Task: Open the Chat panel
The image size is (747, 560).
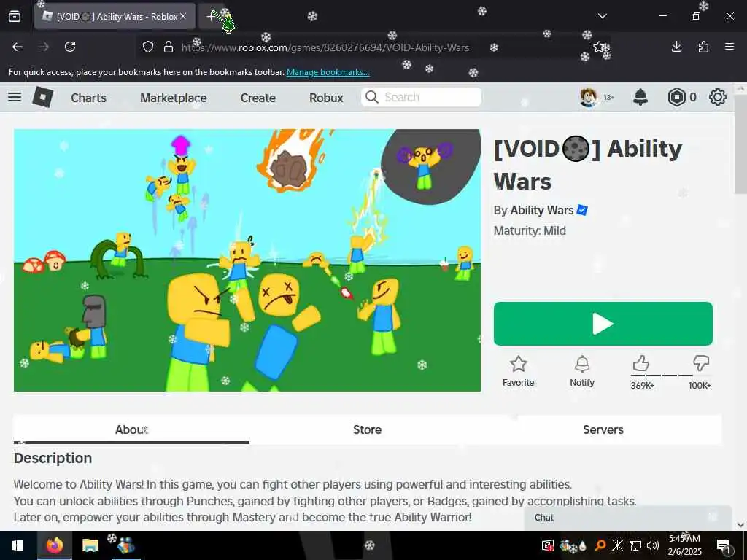Action: (628, 518)
